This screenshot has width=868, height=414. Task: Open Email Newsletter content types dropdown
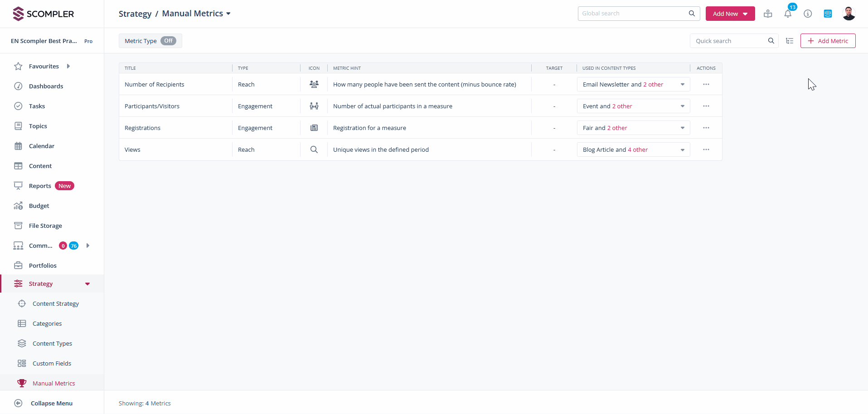(x=682, y=84)
